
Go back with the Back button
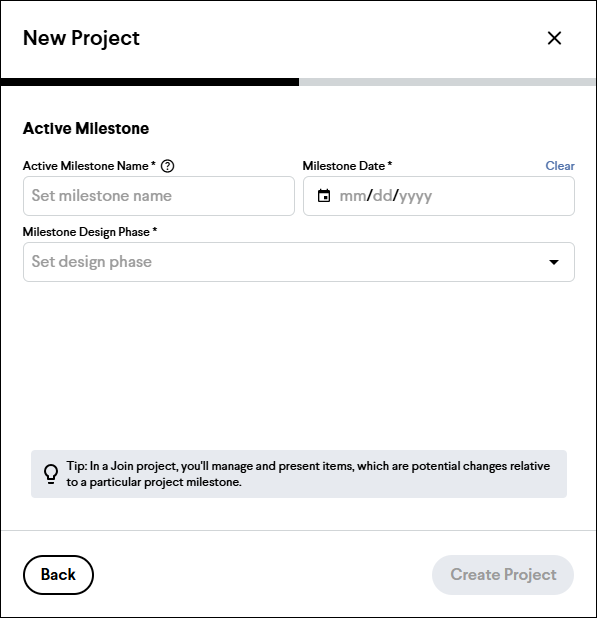coord(58,575)
